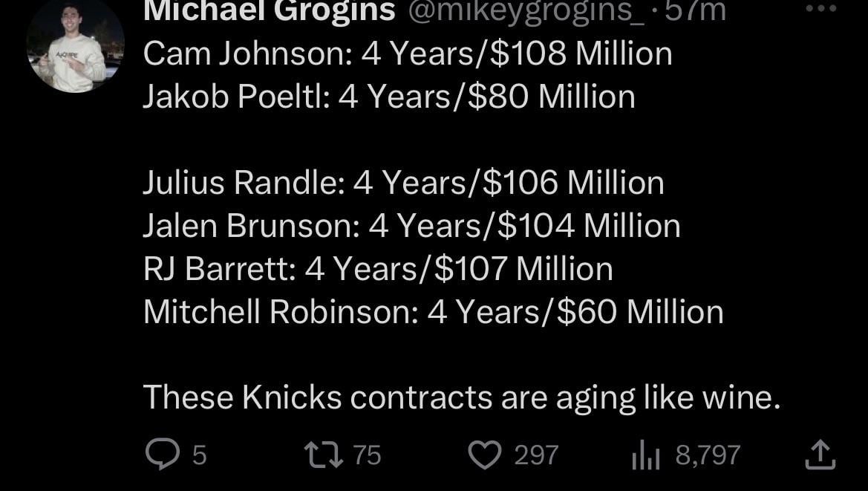868x491 pixels.
Task: Click the 8,797 views count
Action: (x=708, y=455)
